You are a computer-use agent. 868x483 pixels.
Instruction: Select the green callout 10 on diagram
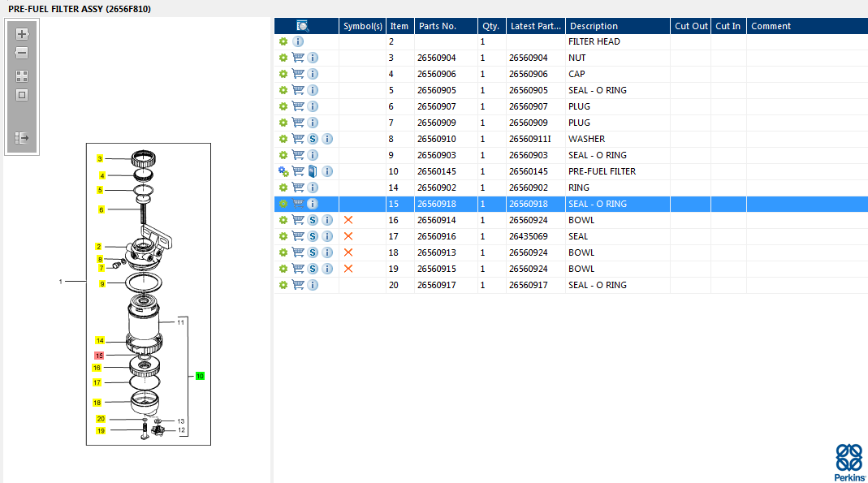tap(200, 377)
